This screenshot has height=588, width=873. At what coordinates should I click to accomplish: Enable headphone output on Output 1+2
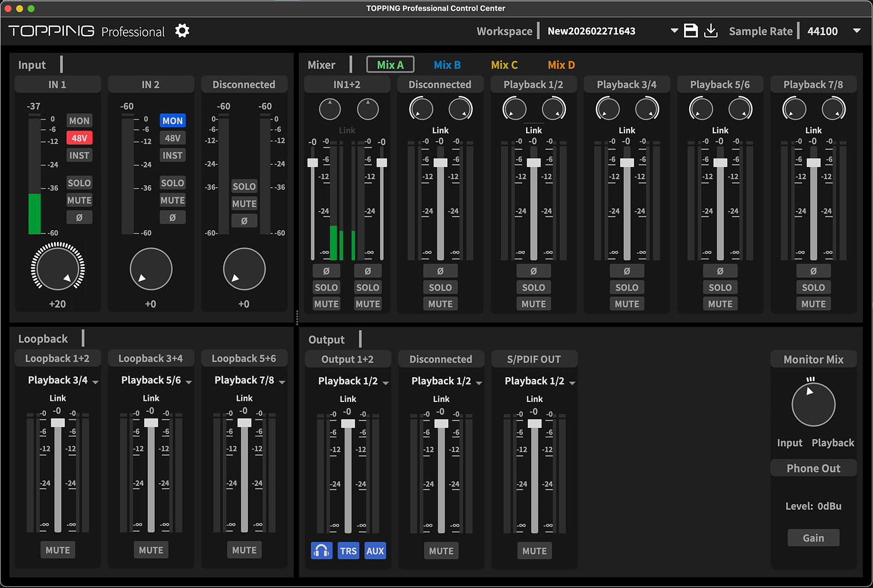click(x=322, y=551)
